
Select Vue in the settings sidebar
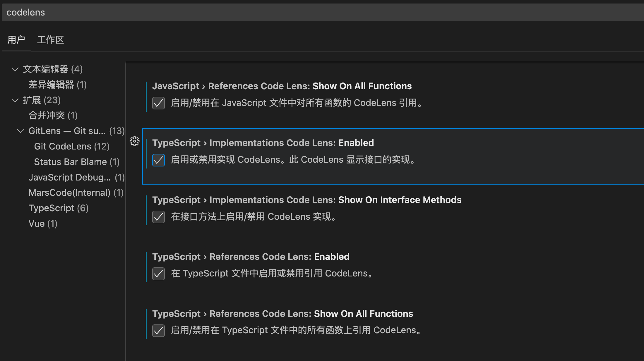point(43,224)
